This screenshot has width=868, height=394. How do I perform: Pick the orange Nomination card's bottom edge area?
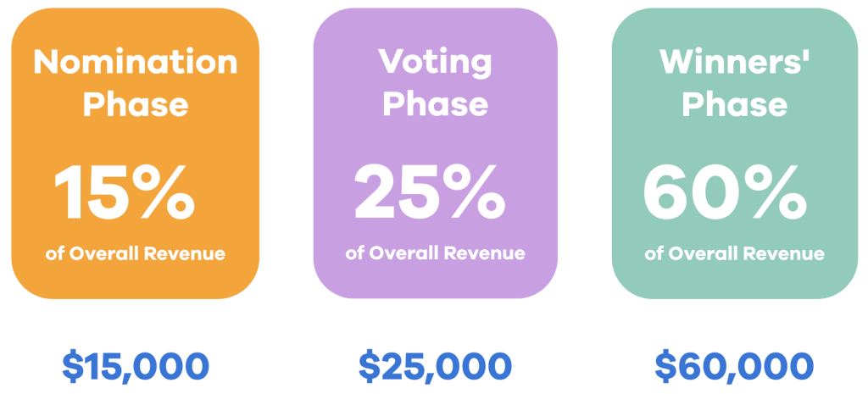[135, 288]
